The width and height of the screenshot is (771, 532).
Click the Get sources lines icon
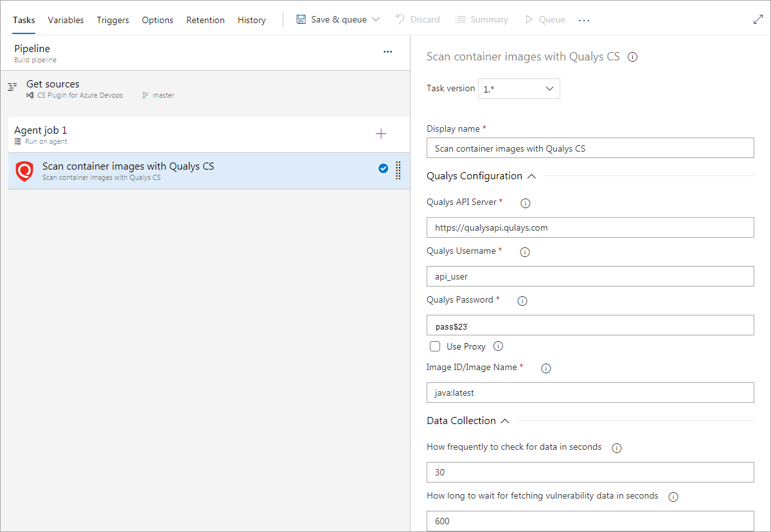[x=12, y=87]
